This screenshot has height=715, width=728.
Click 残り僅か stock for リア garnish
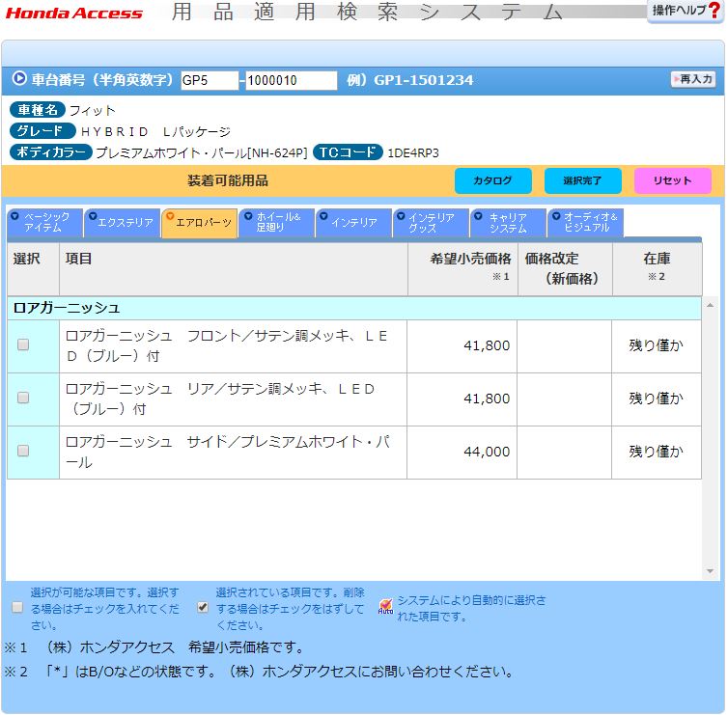point(656,399)
